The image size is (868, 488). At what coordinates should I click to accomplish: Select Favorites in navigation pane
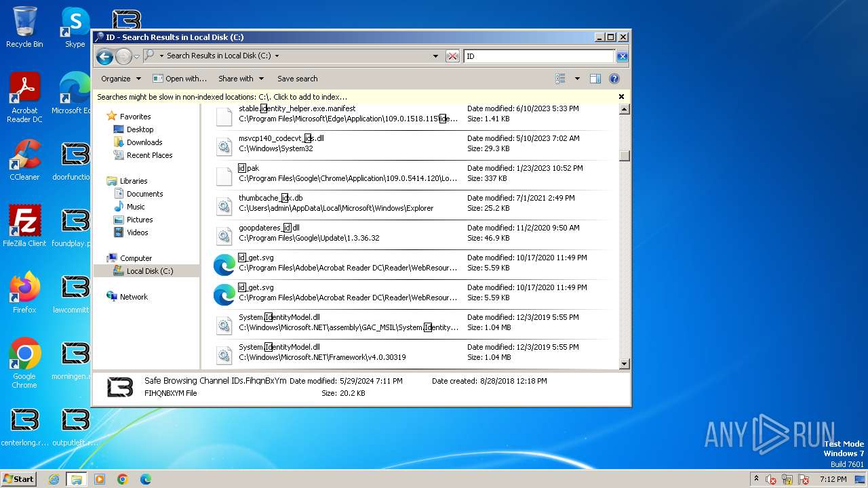[128, 117]
